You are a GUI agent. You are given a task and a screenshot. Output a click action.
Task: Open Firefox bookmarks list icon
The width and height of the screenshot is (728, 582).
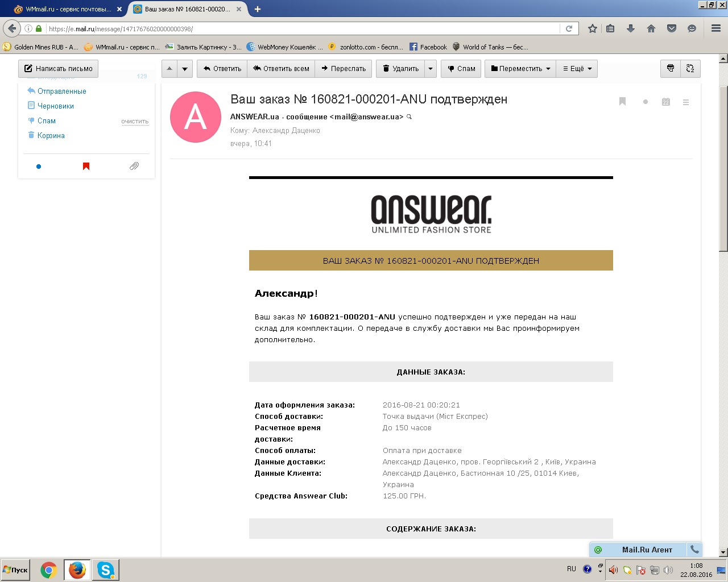[610, 28]
